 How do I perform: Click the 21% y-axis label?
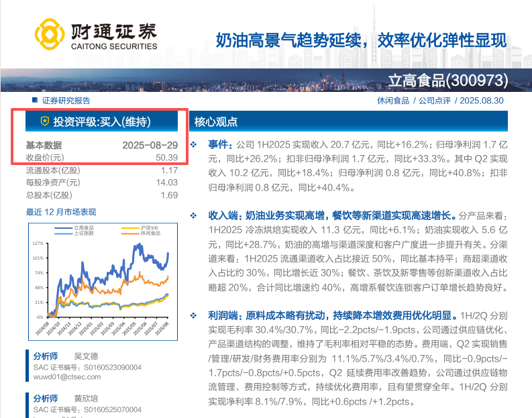pos(39,303)
